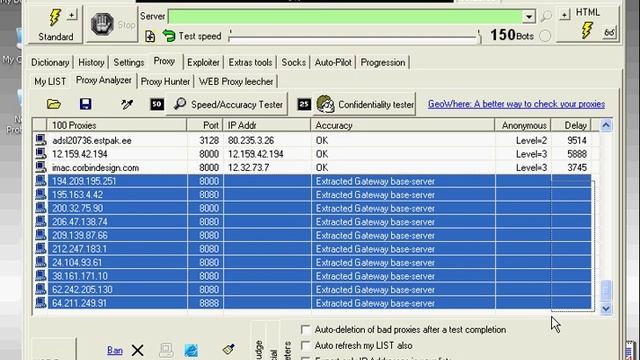This screenshot has height=360, width=640.
Task: Click the proxy icon beside adsl20736.estpak.ee
Action: click(x=40, y=140)
